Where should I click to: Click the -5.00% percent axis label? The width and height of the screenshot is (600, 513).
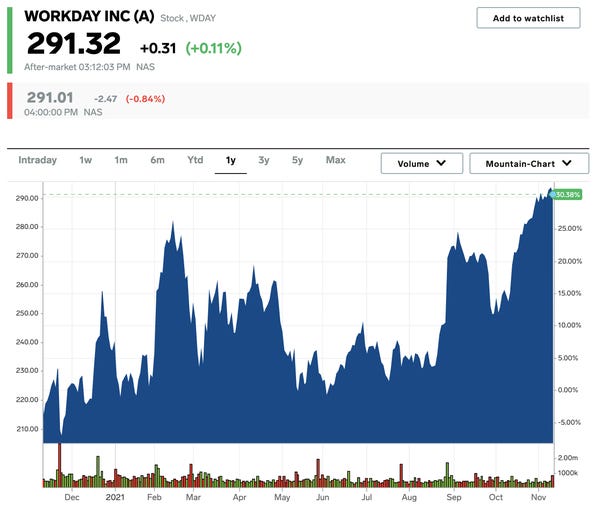click(569, 422)
